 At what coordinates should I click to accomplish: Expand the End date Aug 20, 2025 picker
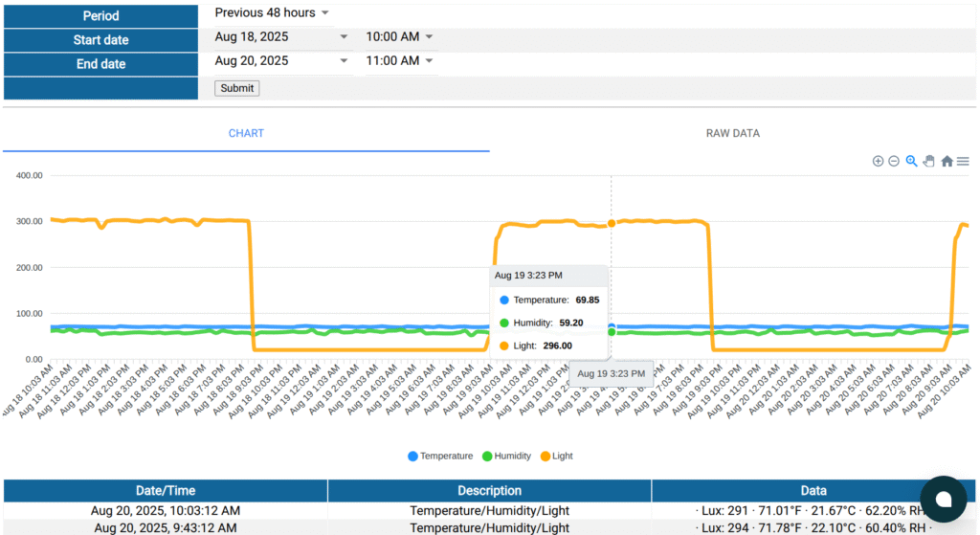coord(281,60)
